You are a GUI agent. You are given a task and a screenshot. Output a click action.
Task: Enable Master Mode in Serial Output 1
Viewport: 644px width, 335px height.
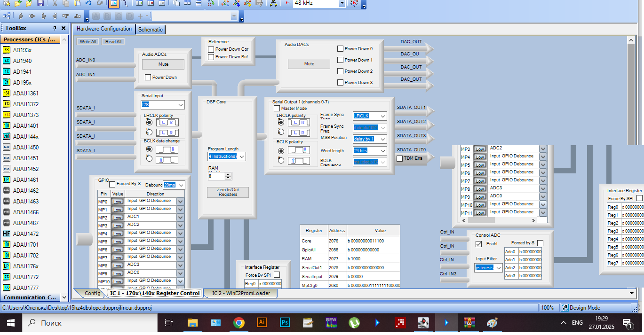pos(277,109)
